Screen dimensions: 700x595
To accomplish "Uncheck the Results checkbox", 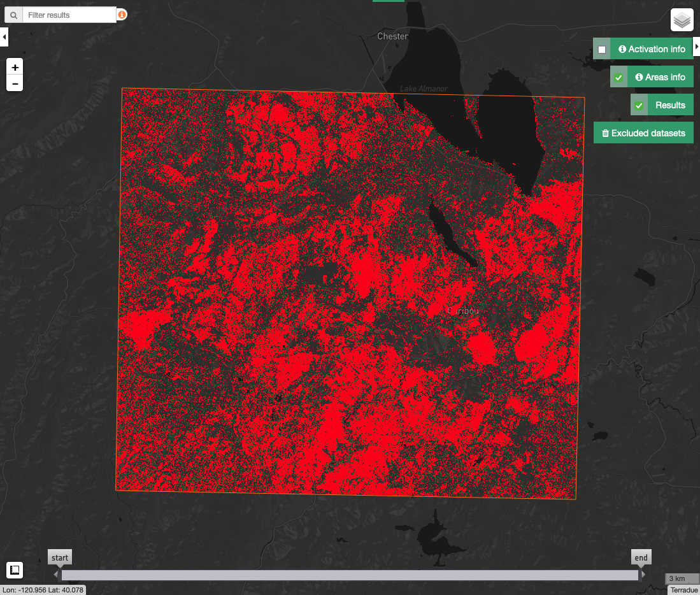I will click(x=639, y=106).
